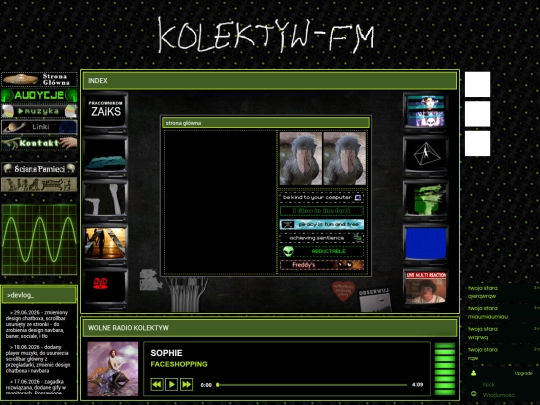540x405 pixels.
Task: Play the SOPHIE Faceshopping track
Action: (172, 384)
